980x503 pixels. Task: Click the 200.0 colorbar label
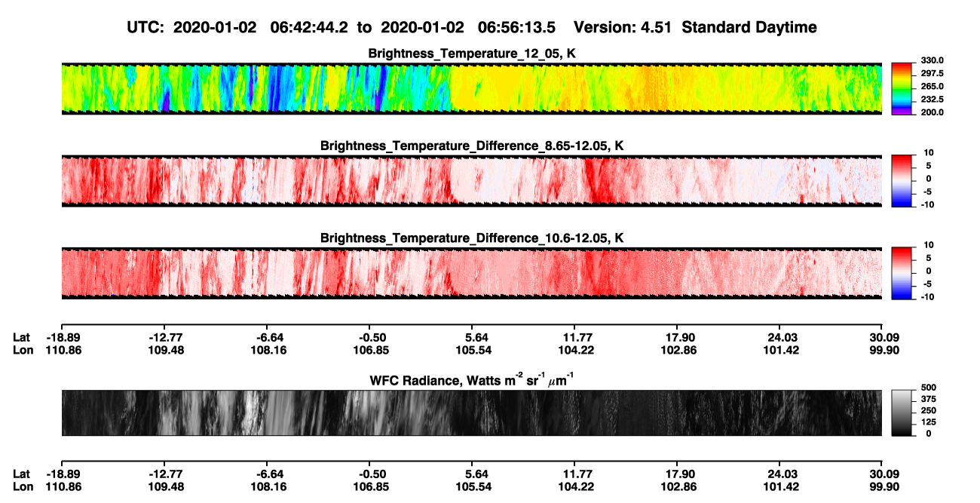point(930,112)
